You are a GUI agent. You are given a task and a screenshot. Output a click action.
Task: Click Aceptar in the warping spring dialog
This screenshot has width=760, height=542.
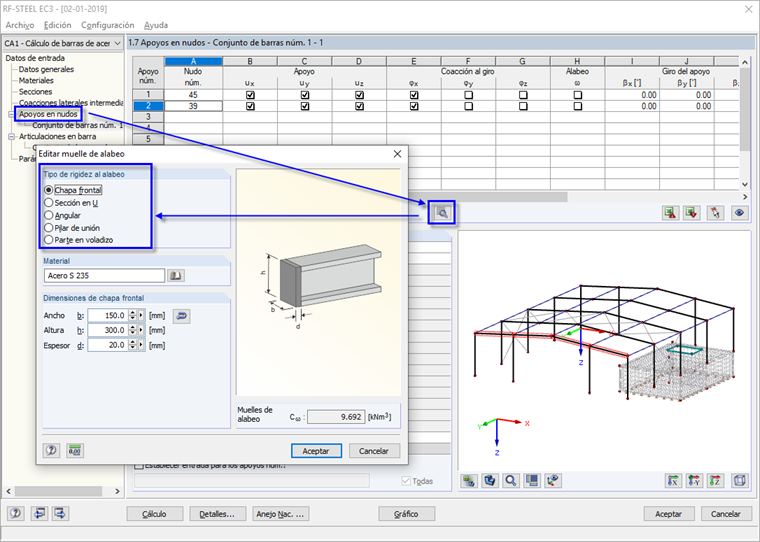(x=316, y=451)
